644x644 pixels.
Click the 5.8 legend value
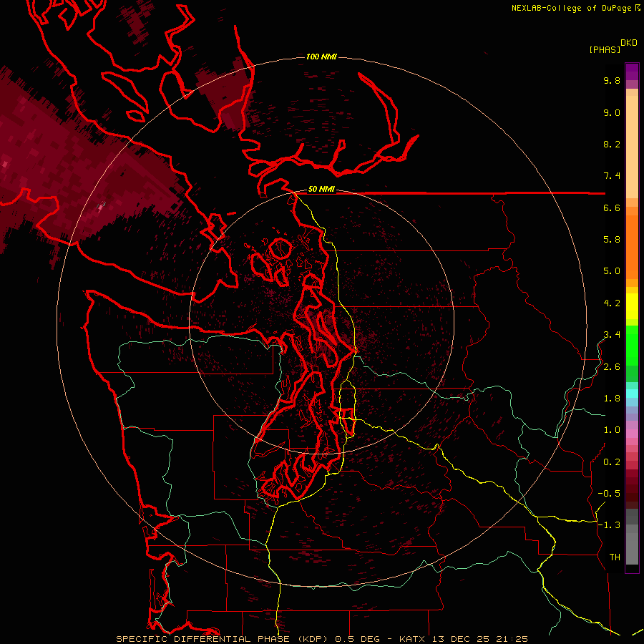pyautogui.click(x=612, y=240)
